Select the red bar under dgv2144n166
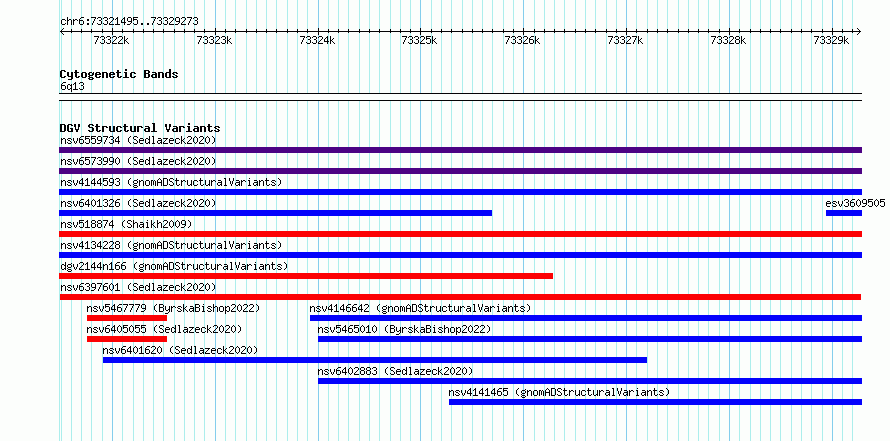The height and width of the screenshot is (441, 890). 306,276
